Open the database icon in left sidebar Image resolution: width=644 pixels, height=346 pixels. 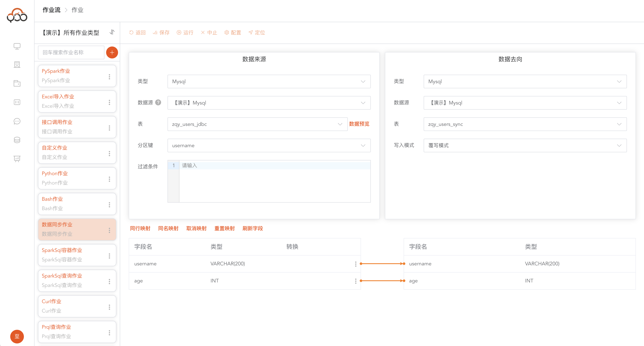tap(17, 140)
